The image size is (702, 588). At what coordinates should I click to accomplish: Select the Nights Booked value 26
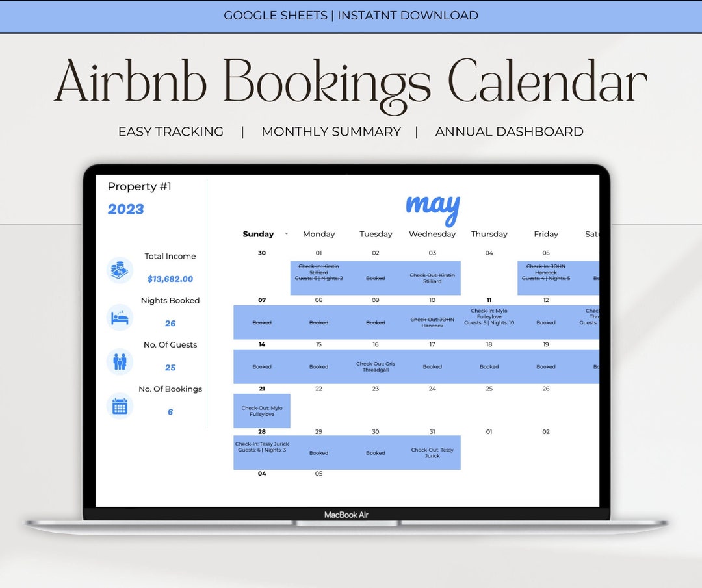point(170,322)
